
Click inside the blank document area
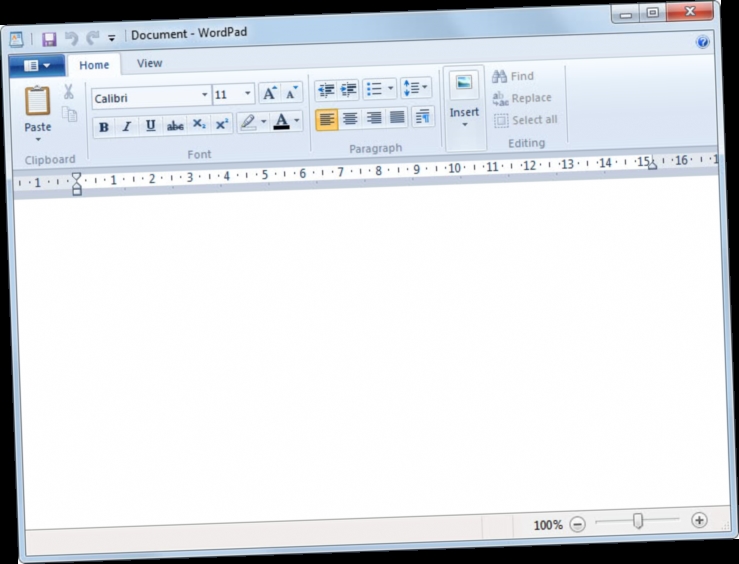point(372,353)
